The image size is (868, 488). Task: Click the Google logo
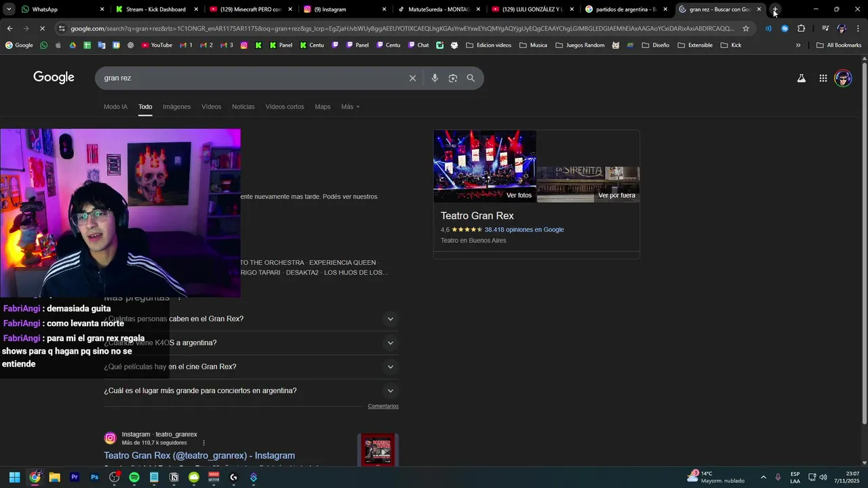(54, 77)
